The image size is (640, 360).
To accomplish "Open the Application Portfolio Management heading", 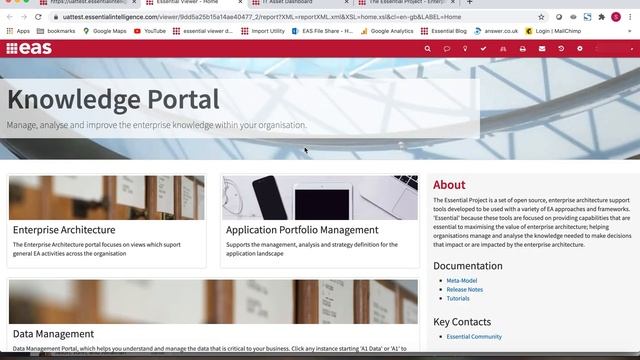I will [302, 230].
